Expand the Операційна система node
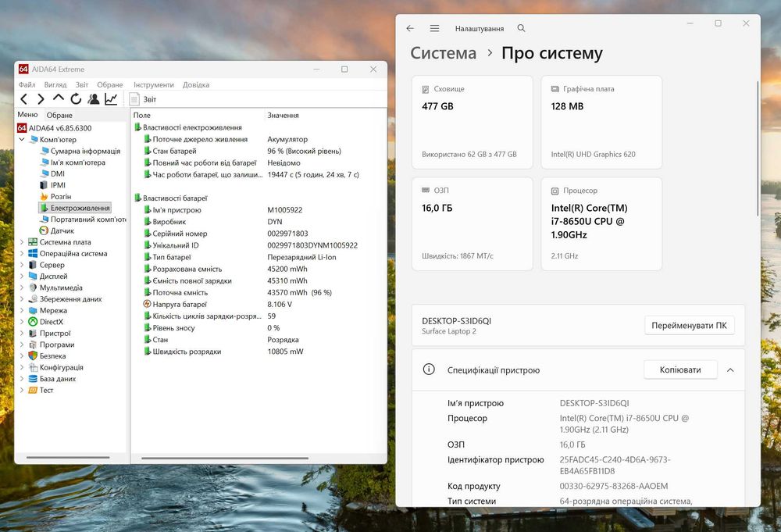The image size is (781, 532). click(21, 254)
